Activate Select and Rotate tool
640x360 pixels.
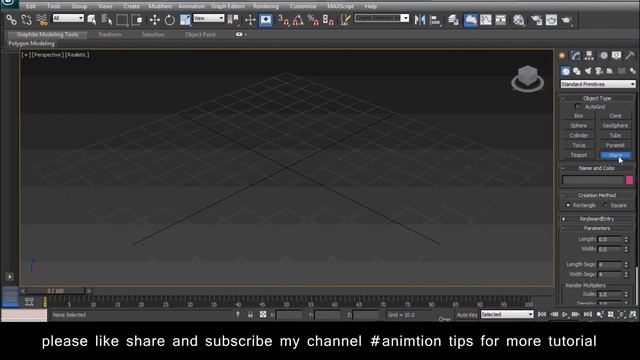[x=170, y=20]
